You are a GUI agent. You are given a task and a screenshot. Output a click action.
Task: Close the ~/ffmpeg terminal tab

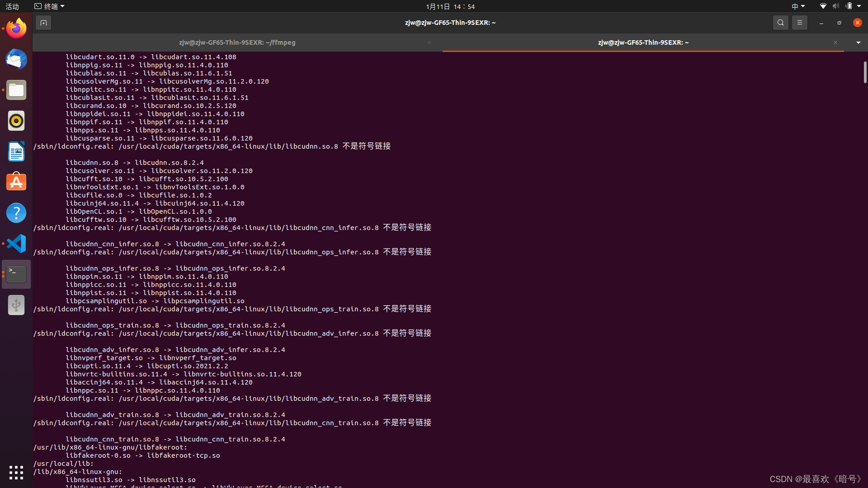tap(429, 42)
